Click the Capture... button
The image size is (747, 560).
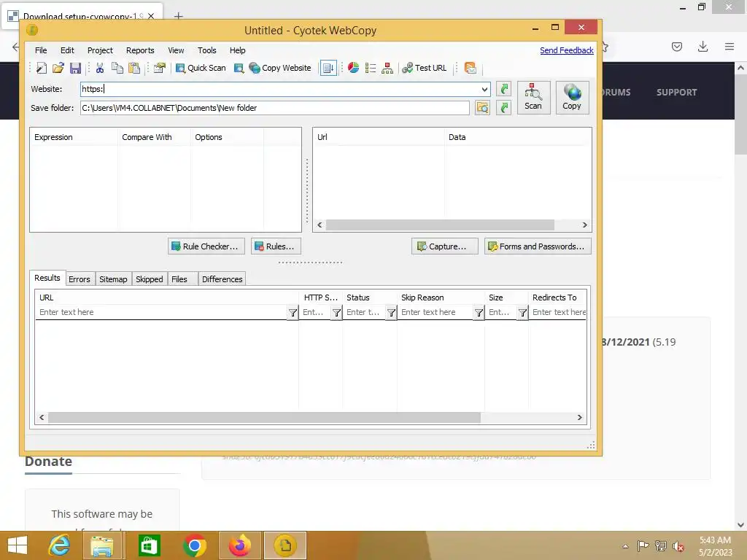point(444,246)
